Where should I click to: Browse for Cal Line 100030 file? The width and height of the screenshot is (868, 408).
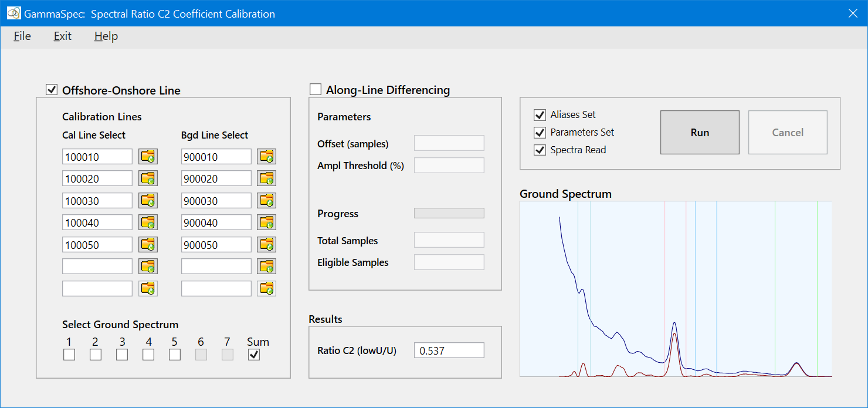[148, 201]
